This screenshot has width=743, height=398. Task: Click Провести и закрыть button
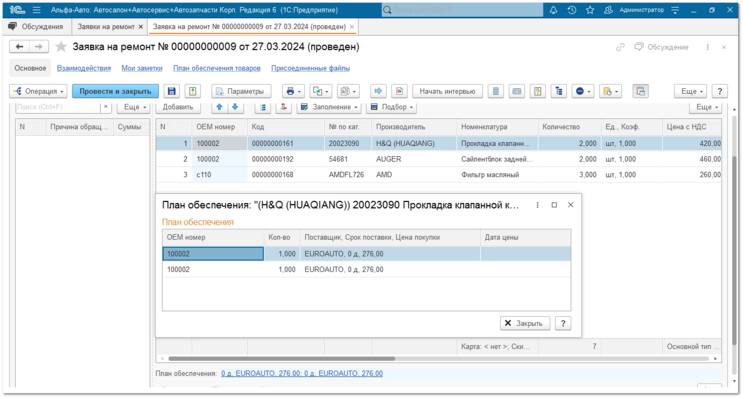(x=115, y=91)
